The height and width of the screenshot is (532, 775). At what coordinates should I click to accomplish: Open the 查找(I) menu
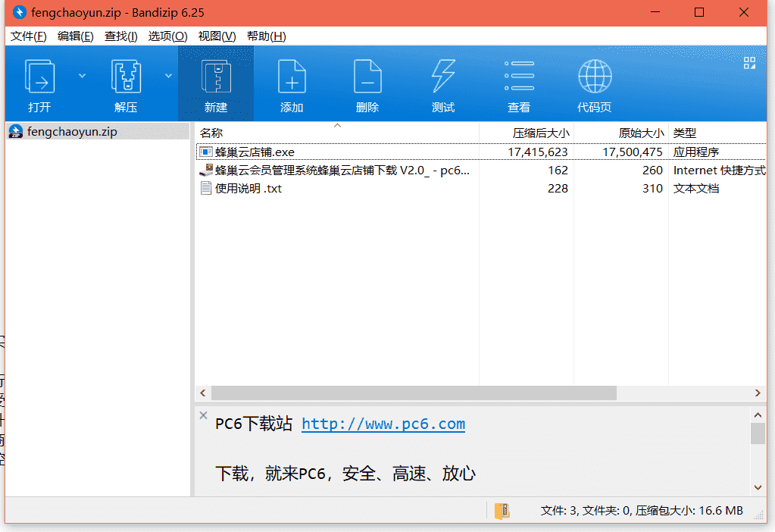[x=120, y=36]
